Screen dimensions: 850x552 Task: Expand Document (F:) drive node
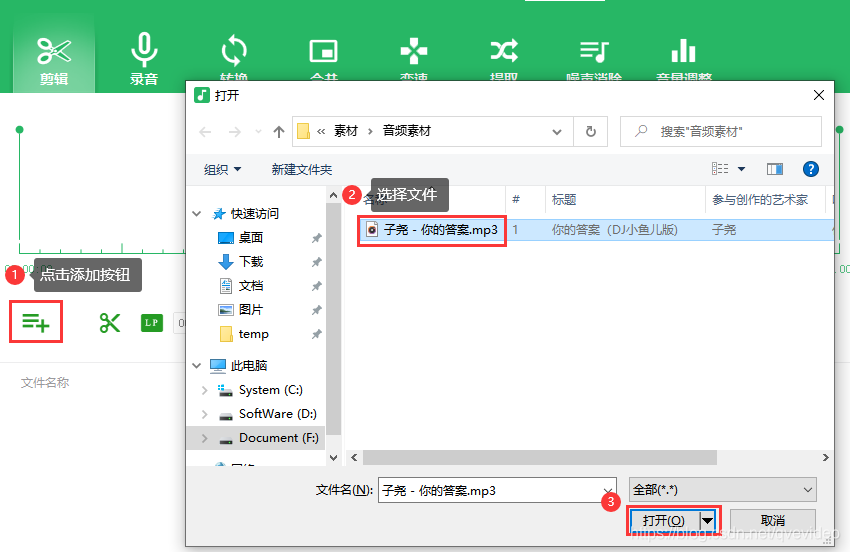pyautogui.click(x=204, y=438)
